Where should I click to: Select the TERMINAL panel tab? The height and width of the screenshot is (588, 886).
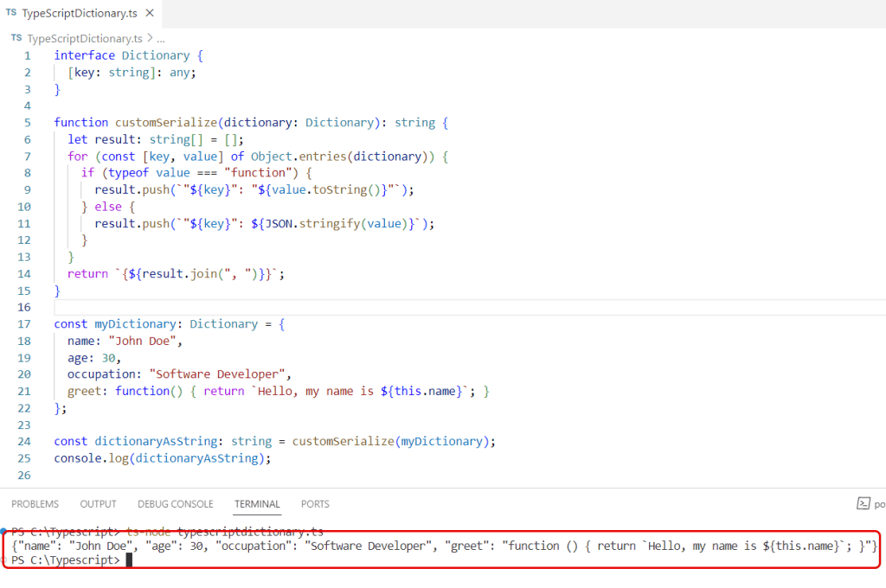[x=257, y=504]
